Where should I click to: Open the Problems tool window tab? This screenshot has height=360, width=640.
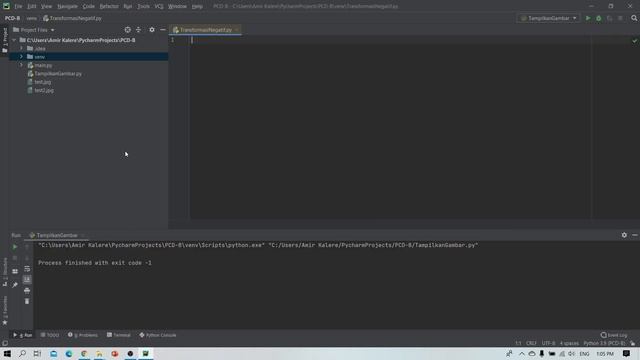[83, 335]
